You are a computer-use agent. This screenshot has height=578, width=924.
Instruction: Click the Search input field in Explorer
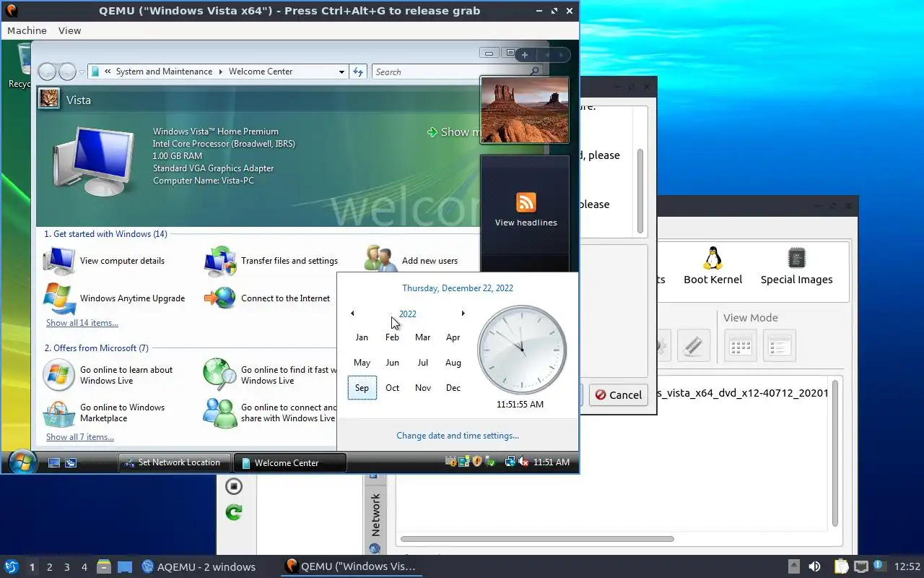pos(451,72)
